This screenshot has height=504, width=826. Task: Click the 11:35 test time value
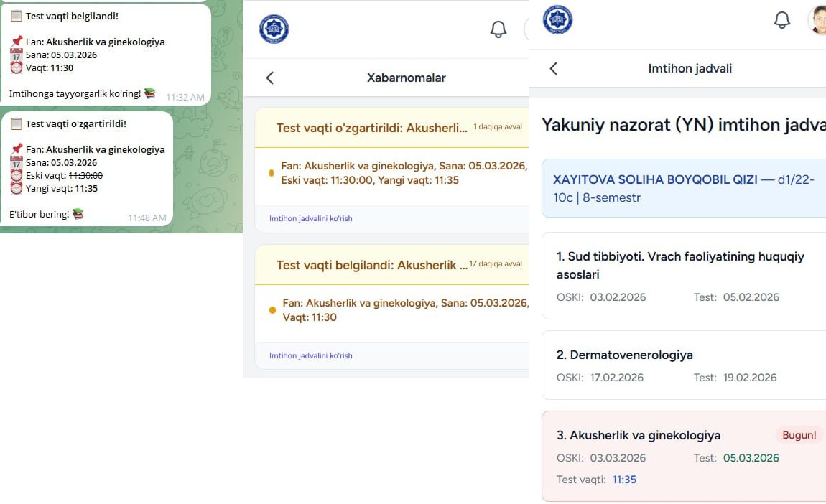pyautogui.click(x=624, y=480)
